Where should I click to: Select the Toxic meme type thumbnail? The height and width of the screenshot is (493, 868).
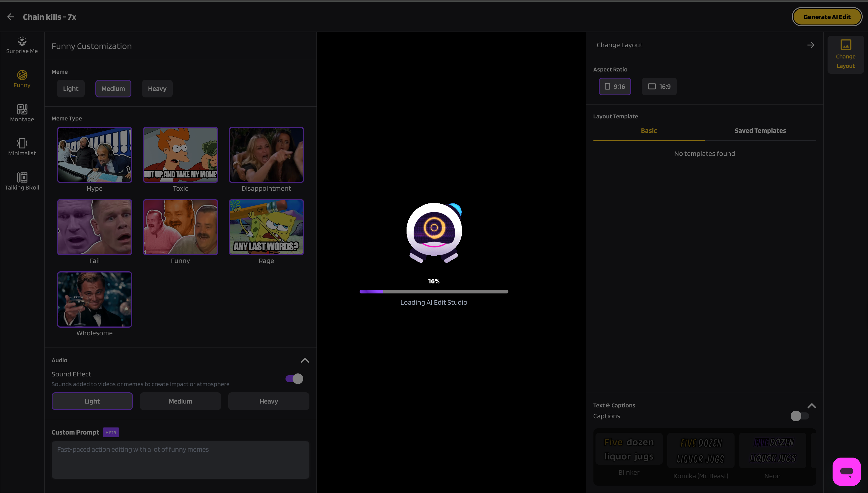click(180, 155)
